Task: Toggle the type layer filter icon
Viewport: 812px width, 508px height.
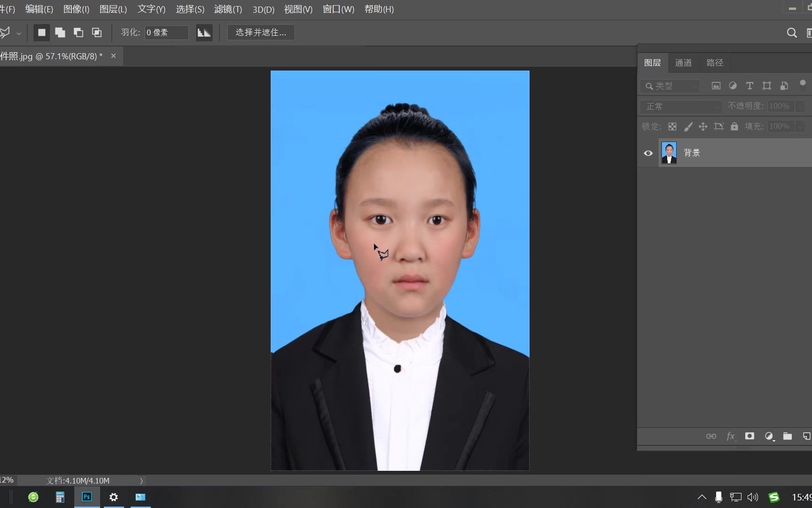Action: pos(750,86)
